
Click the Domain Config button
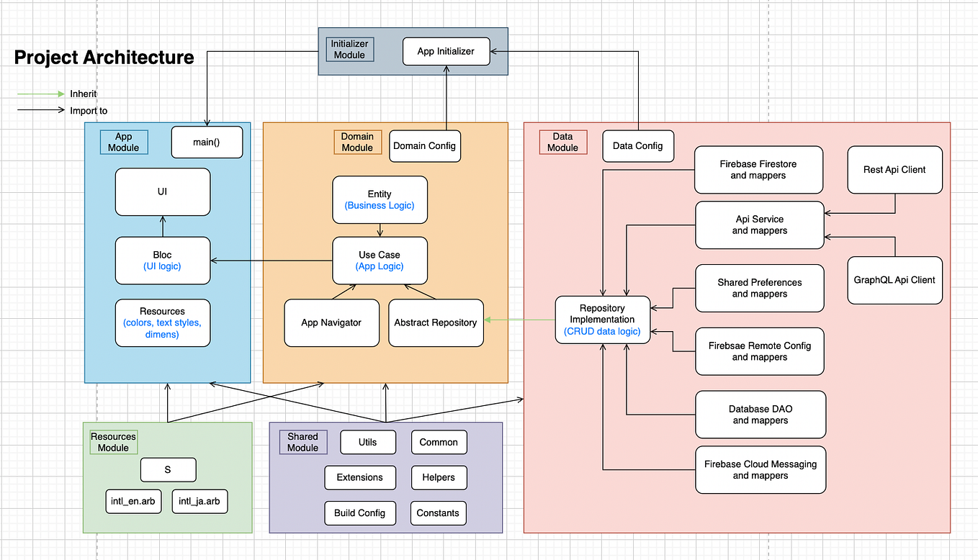pyautogui.click(x=424, y=145)
